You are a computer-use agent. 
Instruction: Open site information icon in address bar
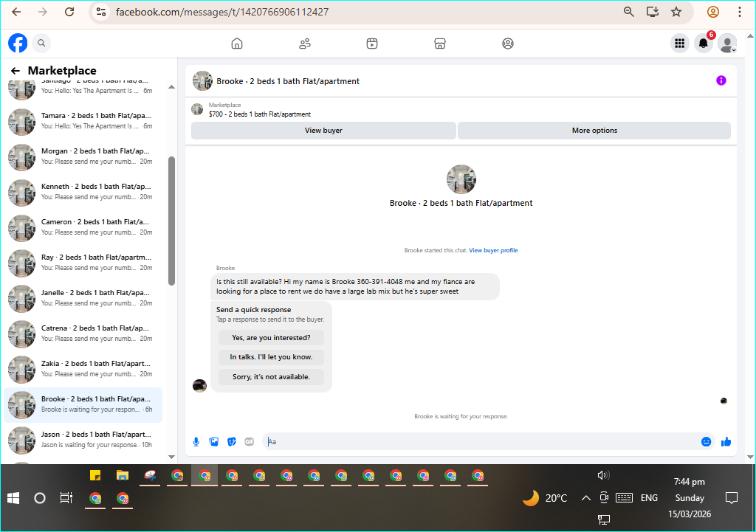101,12
